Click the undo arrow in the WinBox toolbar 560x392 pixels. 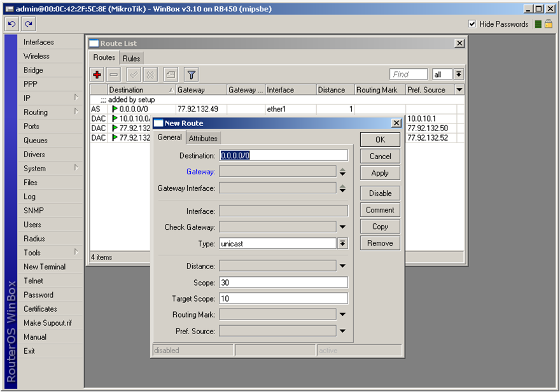point(12,24)
